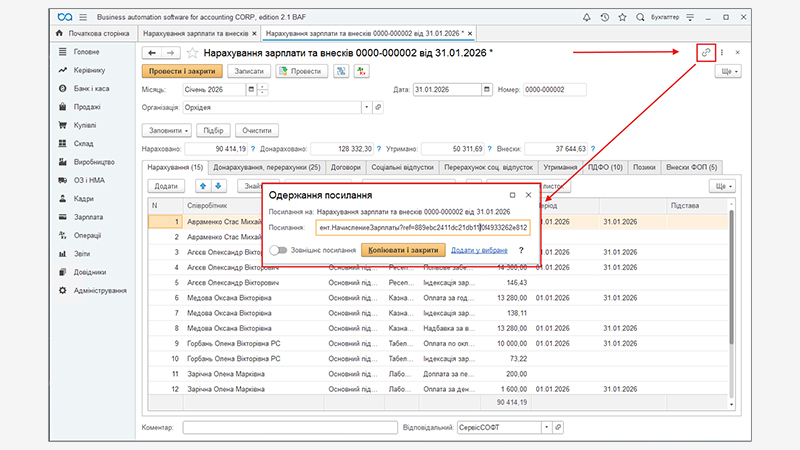Click the Провести і закрити button

[181, 72]
